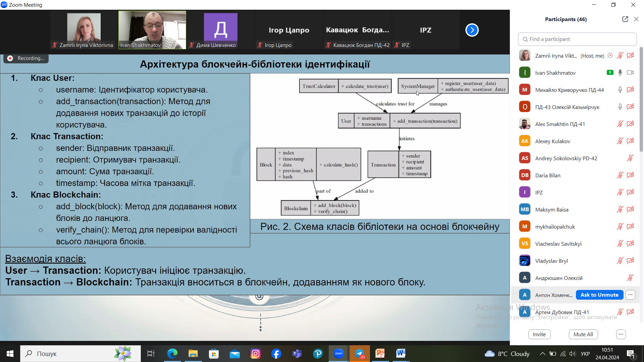Close the Participants panel
The width and height of the screenshot is (644, 362).
(636, 19)
